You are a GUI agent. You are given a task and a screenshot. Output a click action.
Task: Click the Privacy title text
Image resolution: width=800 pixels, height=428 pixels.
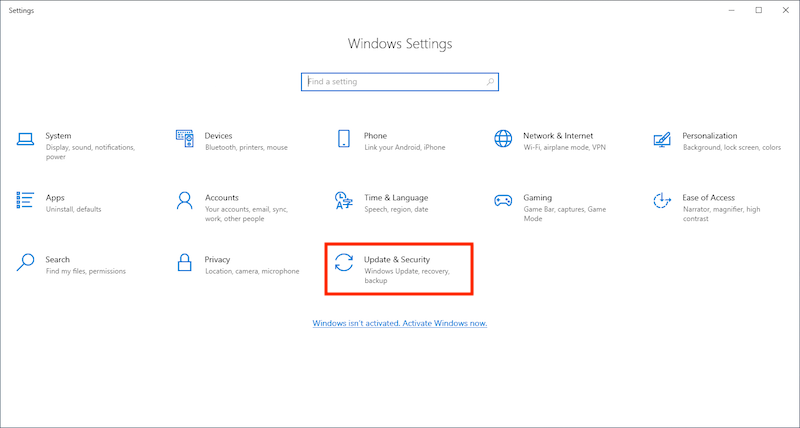(217, 260)
